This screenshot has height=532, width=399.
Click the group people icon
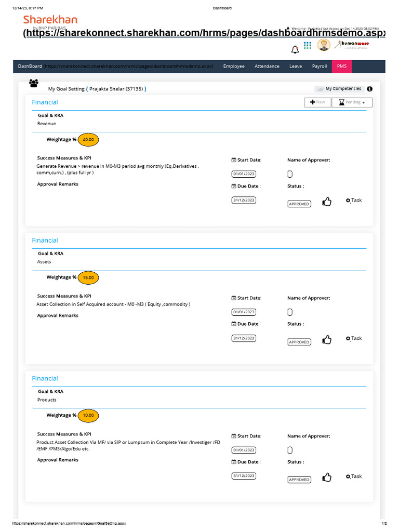click(34, 83)
